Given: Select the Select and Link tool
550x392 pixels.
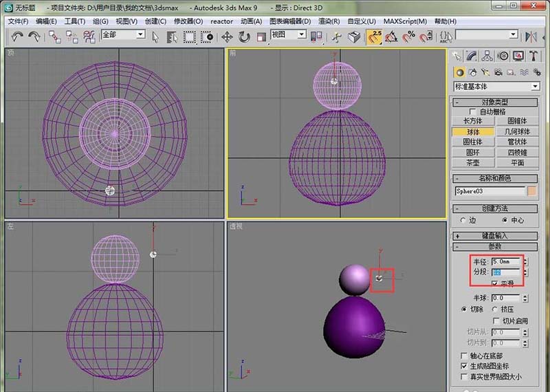Looking at the screenshot, I should (55, 36).
